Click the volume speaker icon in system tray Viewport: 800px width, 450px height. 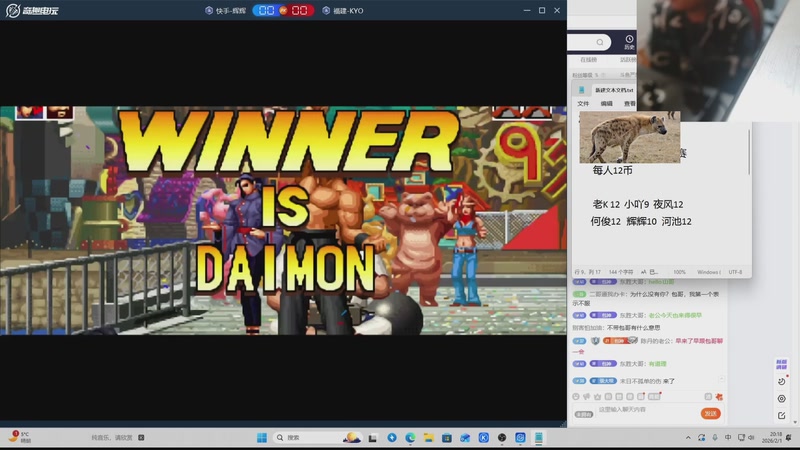751,437
